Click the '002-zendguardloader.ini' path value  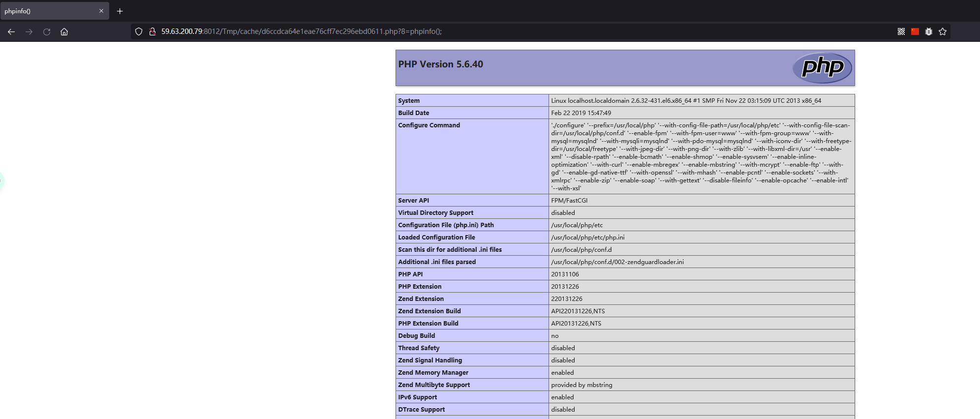pyautogui.click(x=617, y=262)
